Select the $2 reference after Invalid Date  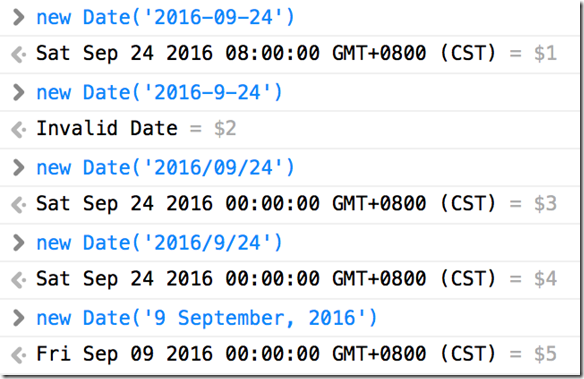pyautogui.click(x=225, y=129)
